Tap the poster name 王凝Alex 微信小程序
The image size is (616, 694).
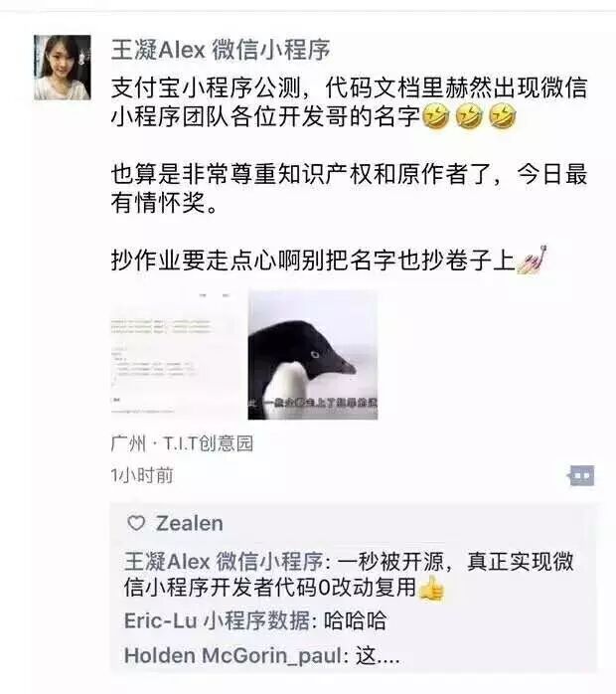pyautogui.click(x=221, y=49)
